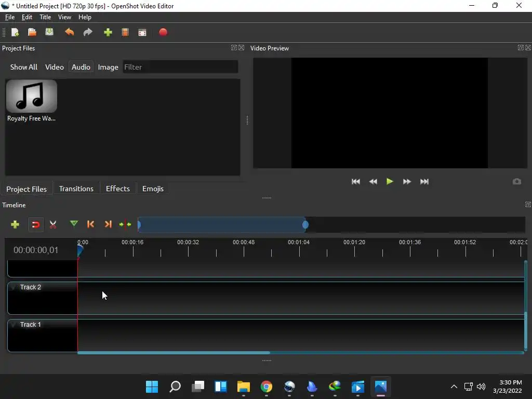Switch to the Emojis tab
The width and height of the screenshot is (532, 399).
[153, 189]
